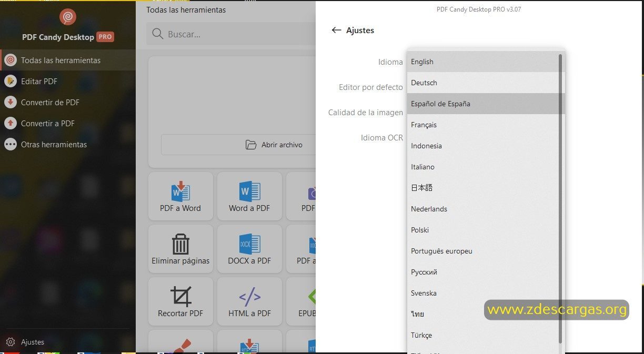This screenshot has width=644, height=354.
Task: Select the PDF a Word tool
Action: [x=180, y=196]
